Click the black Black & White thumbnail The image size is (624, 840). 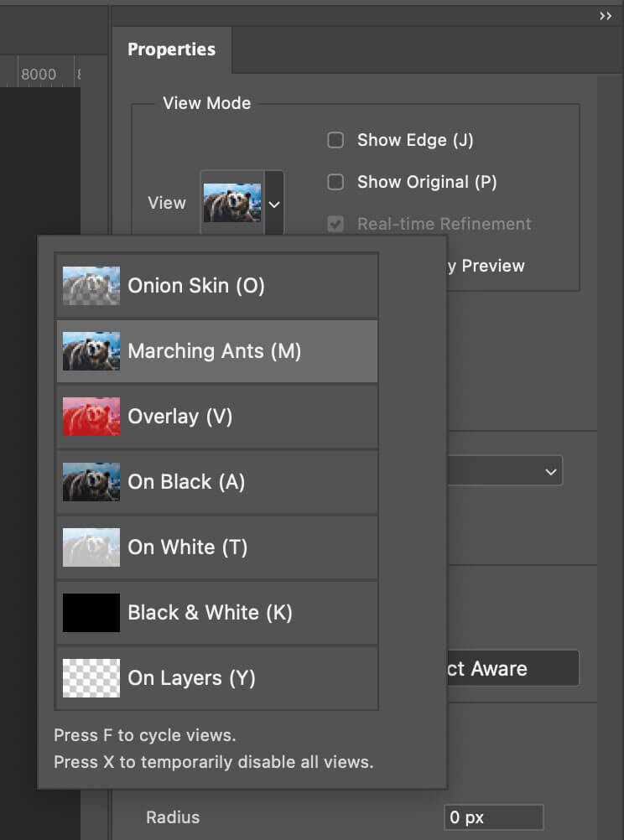point(91,613)
